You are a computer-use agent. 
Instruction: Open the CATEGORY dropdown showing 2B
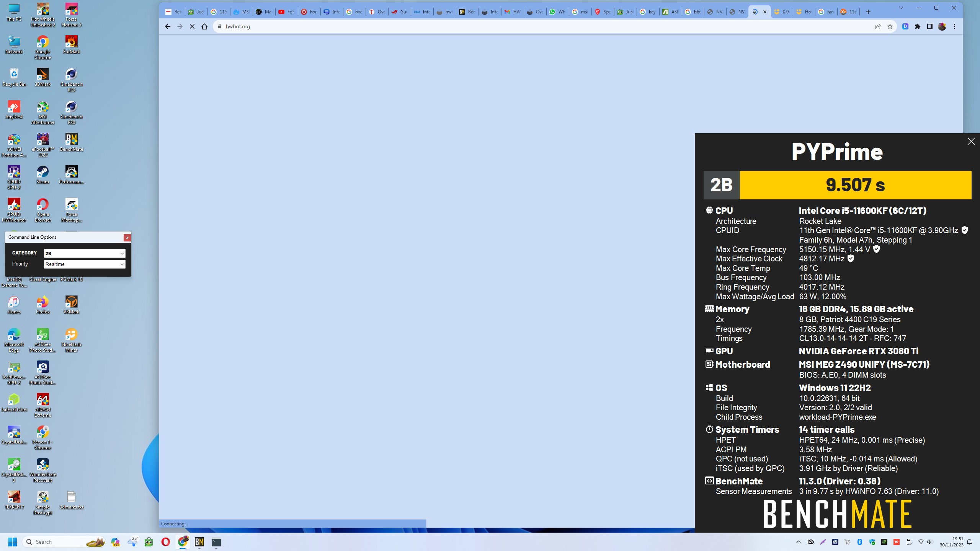(x=85, y=253)
